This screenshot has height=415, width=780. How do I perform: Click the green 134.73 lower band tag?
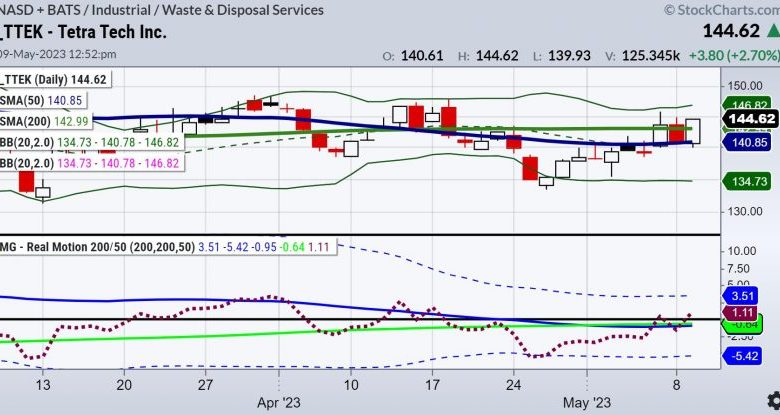click(x=746, y=181)
